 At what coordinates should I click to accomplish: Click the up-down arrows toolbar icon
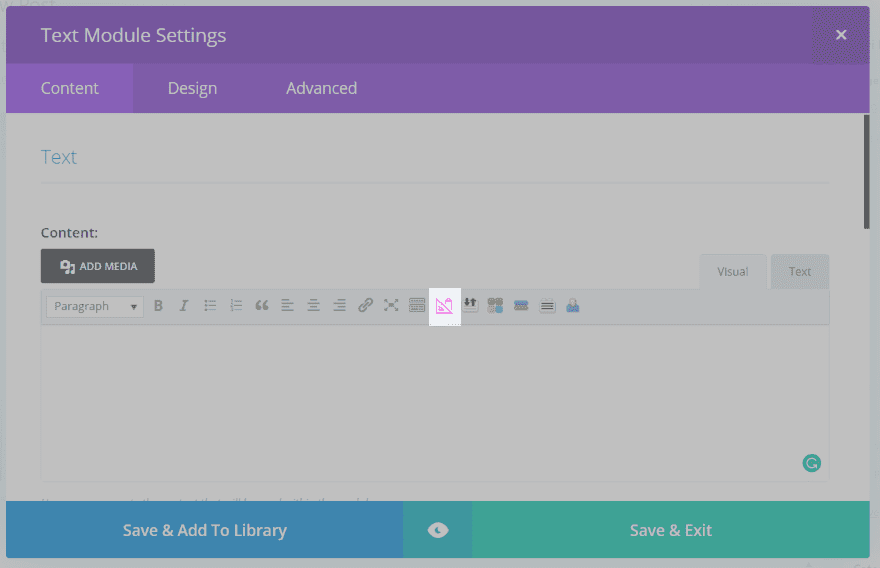pos(470,305)
